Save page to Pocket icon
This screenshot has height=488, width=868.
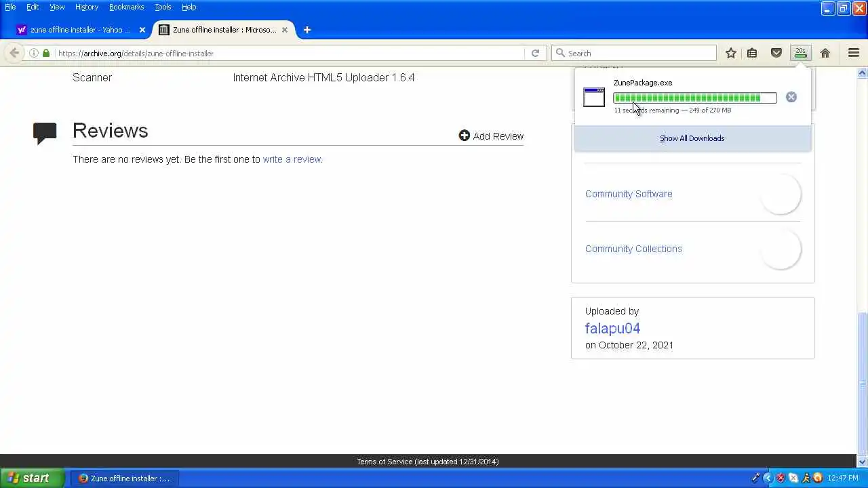click(x=776, y=53)
